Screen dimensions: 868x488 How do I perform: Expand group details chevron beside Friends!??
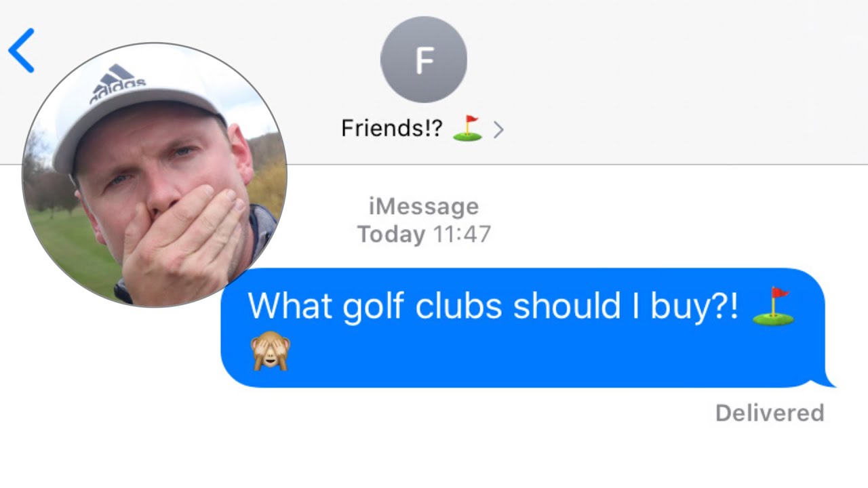tap(498, 129)
